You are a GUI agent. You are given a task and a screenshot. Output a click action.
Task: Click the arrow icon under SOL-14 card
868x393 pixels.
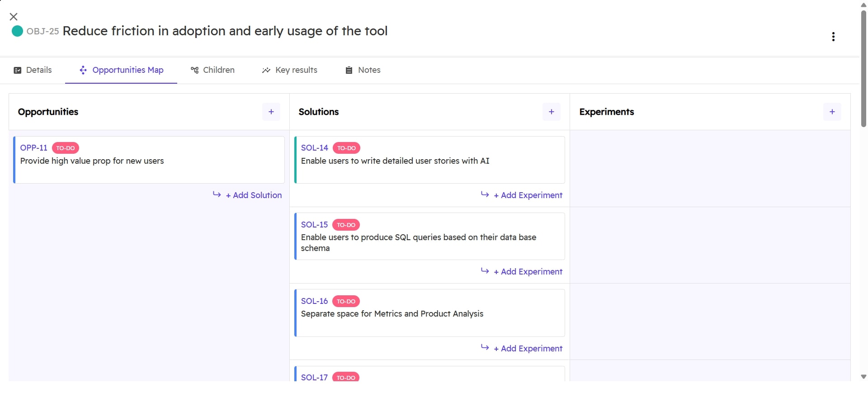485,194
